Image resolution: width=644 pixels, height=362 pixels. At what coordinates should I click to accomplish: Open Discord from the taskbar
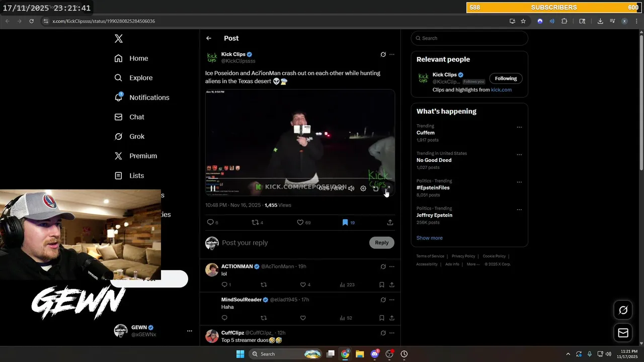(374, 354)
